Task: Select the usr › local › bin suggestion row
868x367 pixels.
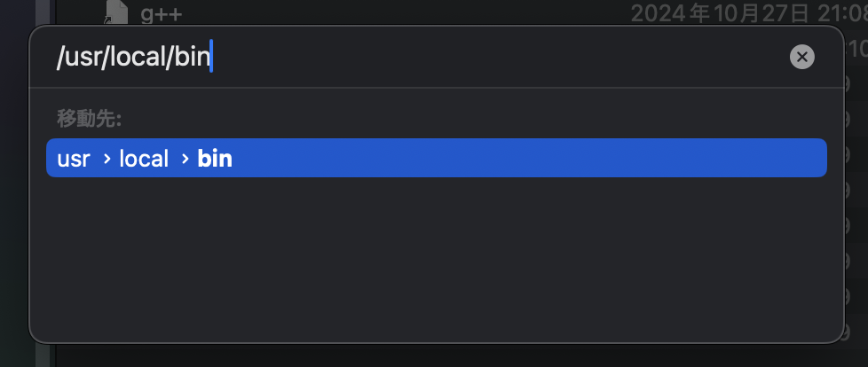Action: click(436, 158)
